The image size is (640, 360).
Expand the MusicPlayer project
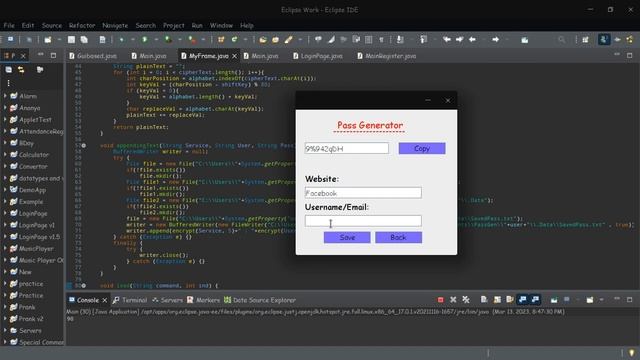click(5, 249)
